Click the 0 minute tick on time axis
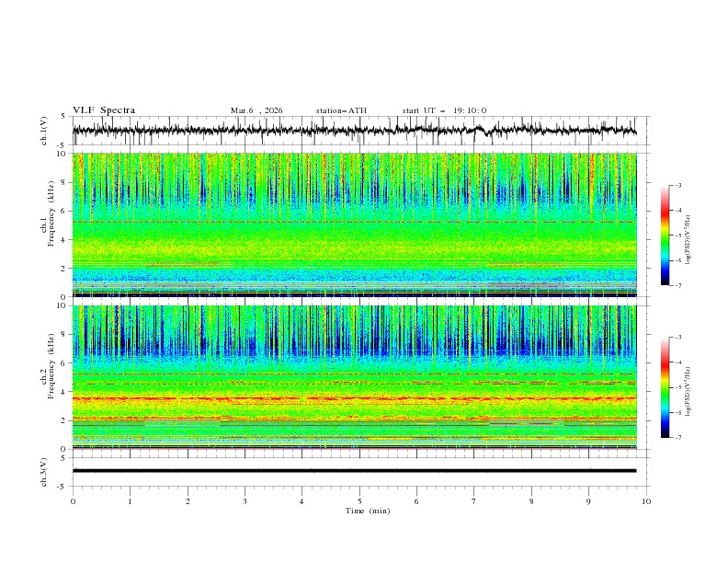 pyautogui.click(x=73, y=501)
